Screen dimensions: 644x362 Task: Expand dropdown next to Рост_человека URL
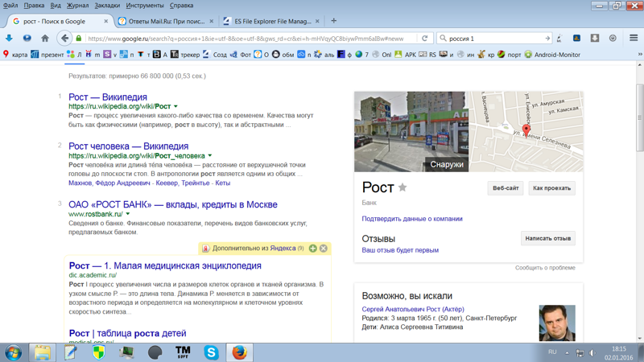click(x=210, y=156)
